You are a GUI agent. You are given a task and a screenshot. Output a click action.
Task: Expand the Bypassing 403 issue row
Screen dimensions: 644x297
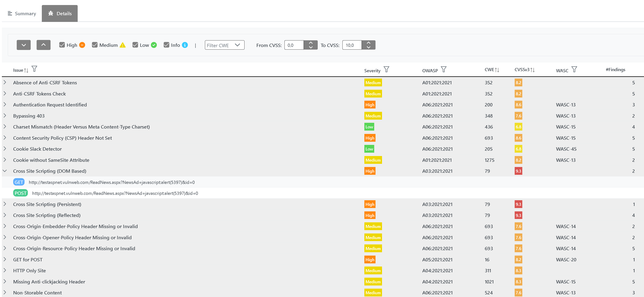click(x=5, y=116)
